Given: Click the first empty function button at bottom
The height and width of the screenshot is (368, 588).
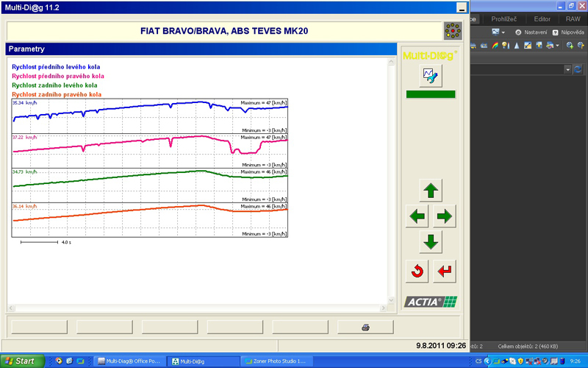Looking at the screenshot, I should pos(40,327).
